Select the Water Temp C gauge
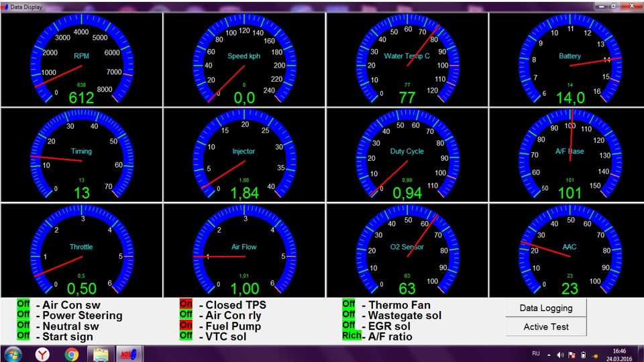This screenshot has height=362, width=644. tap(407, 60)
